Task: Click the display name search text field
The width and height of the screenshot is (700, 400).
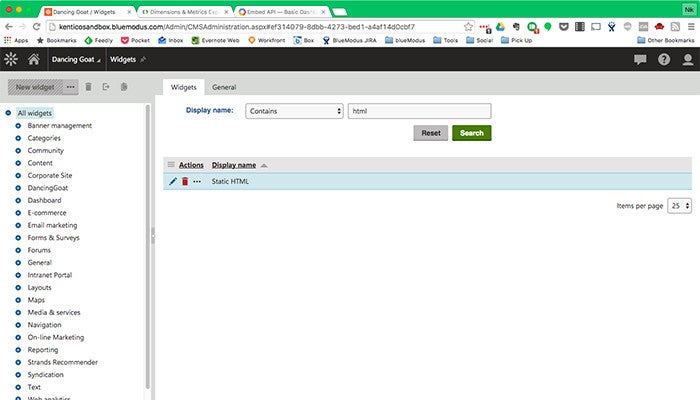Action: tap(420, 111)
